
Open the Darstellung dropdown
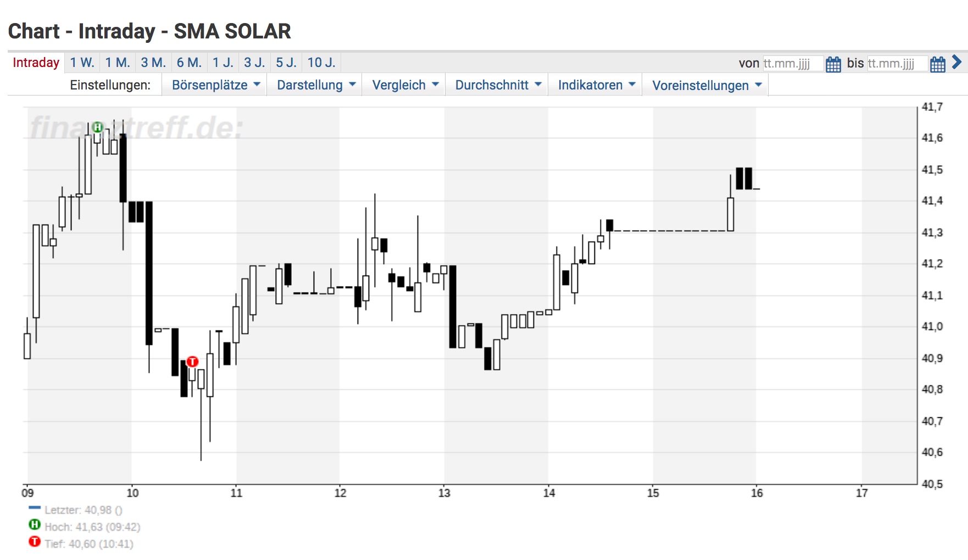(314, 85)
